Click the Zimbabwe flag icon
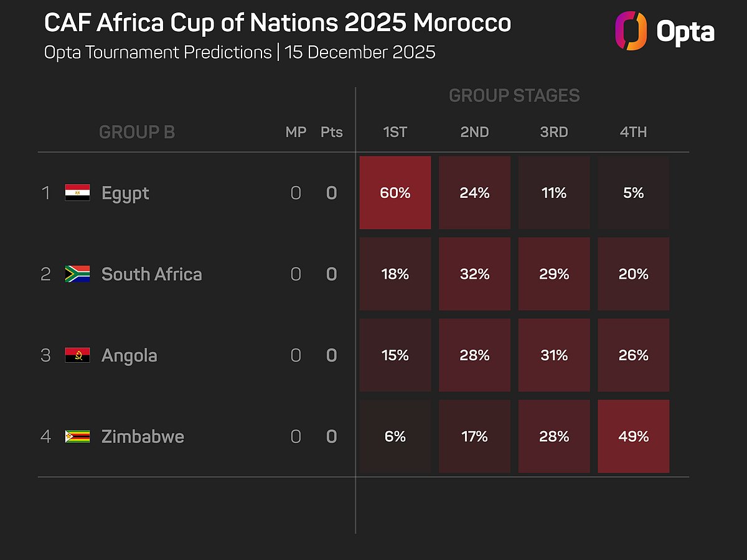This screenshot has width=747, height=560. pos(77,436)
